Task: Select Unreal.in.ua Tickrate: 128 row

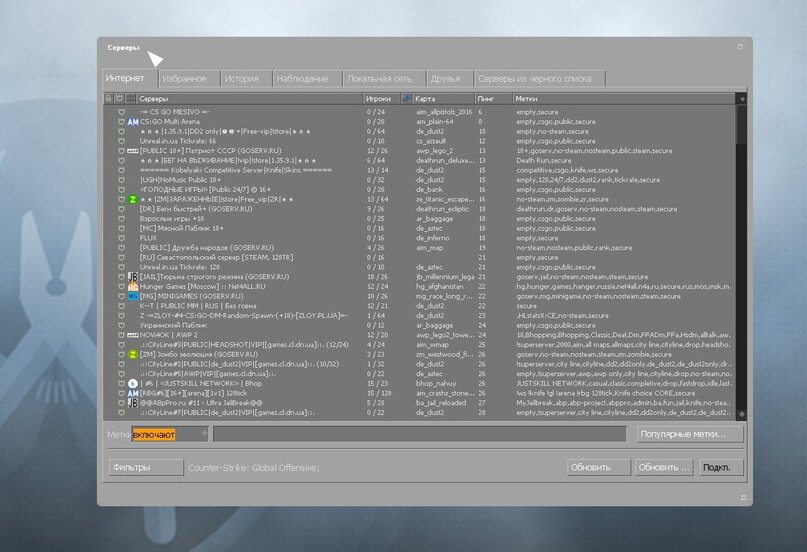Action: pyautogui.click(x=419, y=267)
